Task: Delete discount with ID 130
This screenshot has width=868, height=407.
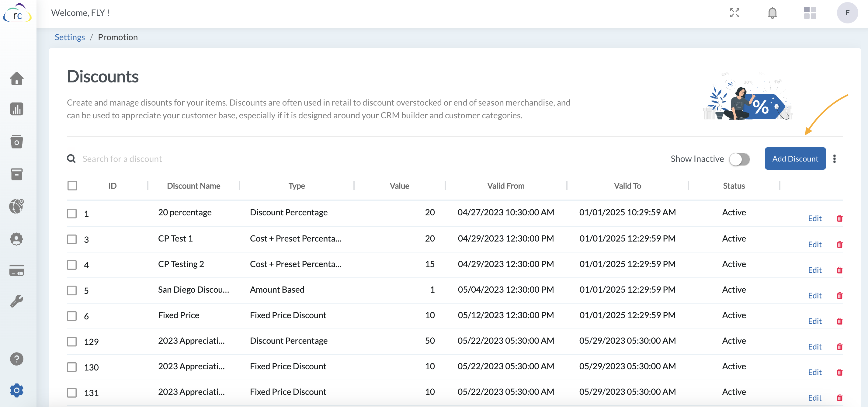Action: [x=839, y=372]
